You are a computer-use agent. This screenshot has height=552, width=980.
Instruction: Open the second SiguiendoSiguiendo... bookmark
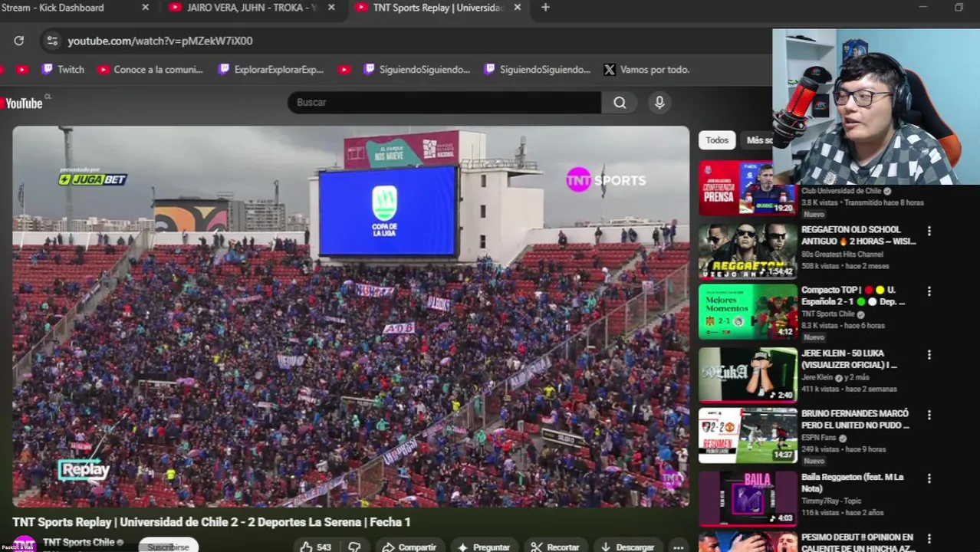click(x=537, y=70)
